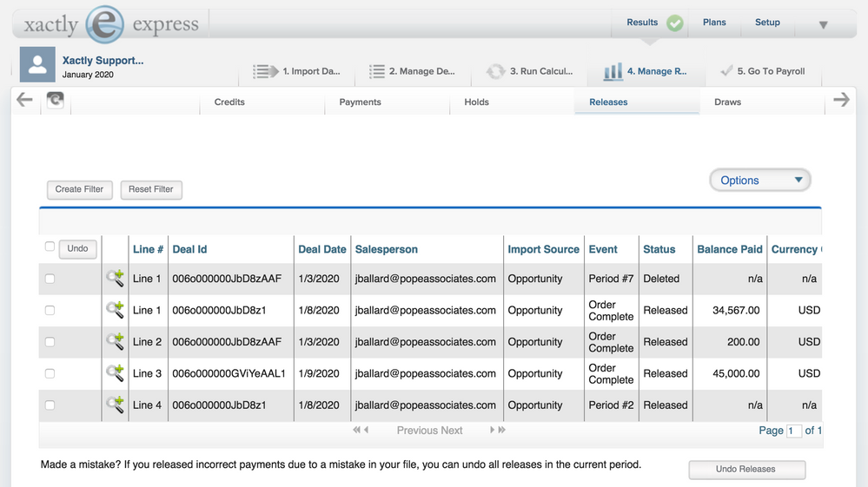The height and width of the screenshot is (487, 868).
Task: Expand the top-right menu triangle arrow
Action: coord(823,25)
